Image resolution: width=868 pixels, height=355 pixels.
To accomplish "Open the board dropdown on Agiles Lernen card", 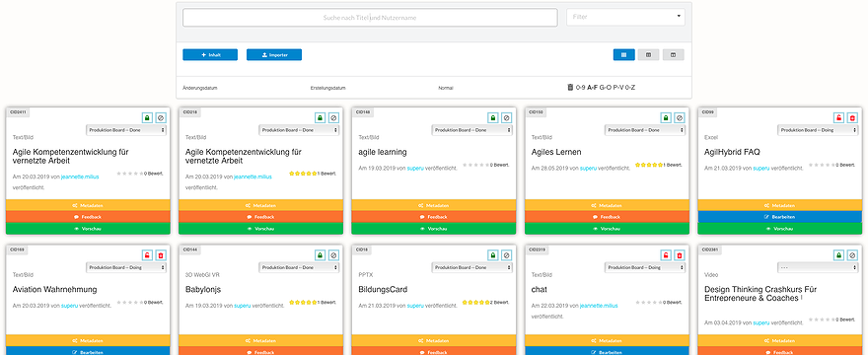I will (x=645, y=130).
